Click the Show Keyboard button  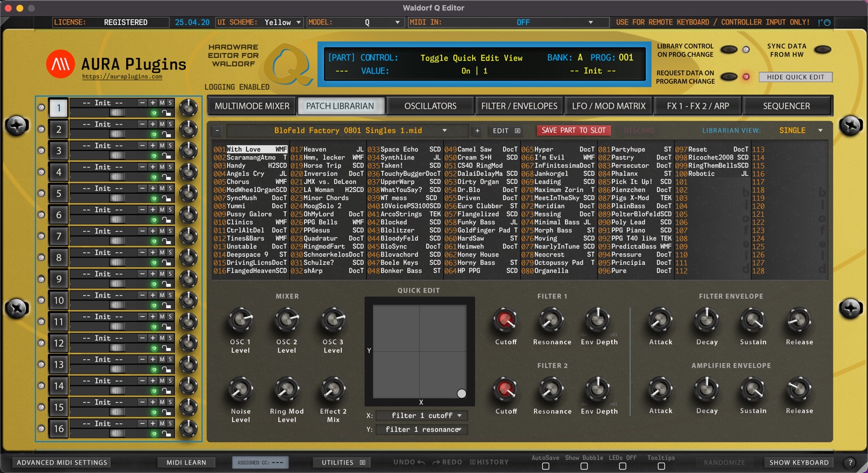799,463
